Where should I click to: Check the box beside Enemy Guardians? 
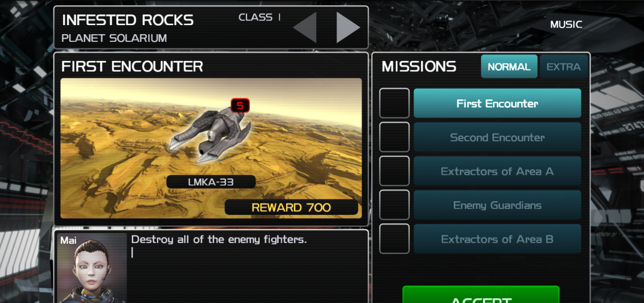[x=395, y=205]
